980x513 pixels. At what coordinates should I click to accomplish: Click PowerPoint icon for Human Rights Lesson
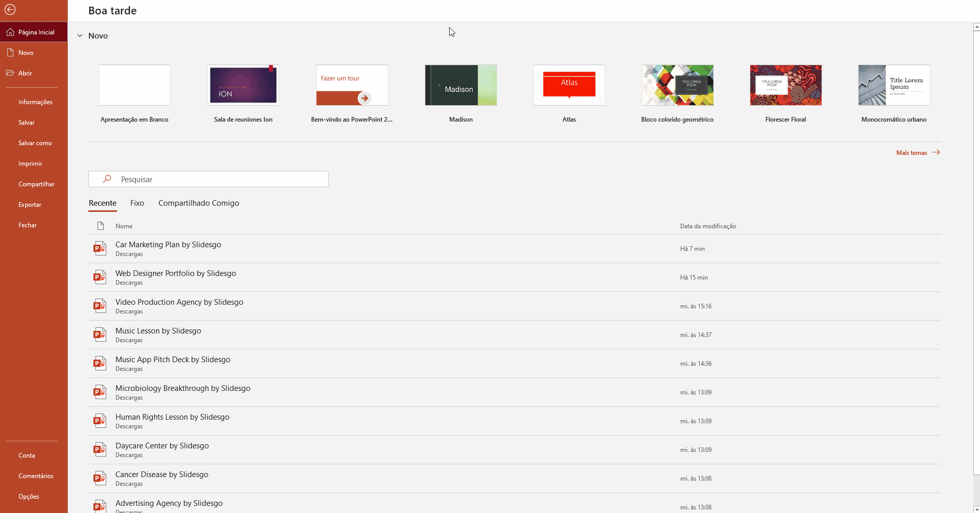(x=100, y=421)
